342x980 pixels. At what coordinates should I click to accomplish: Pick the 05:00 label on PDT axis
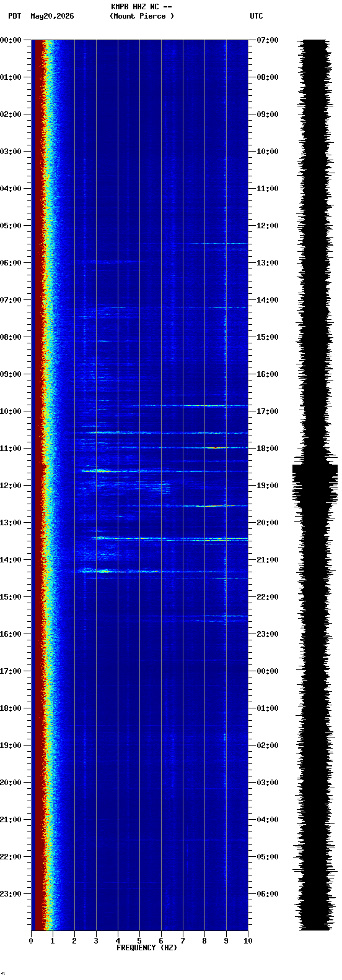[11, 226]
